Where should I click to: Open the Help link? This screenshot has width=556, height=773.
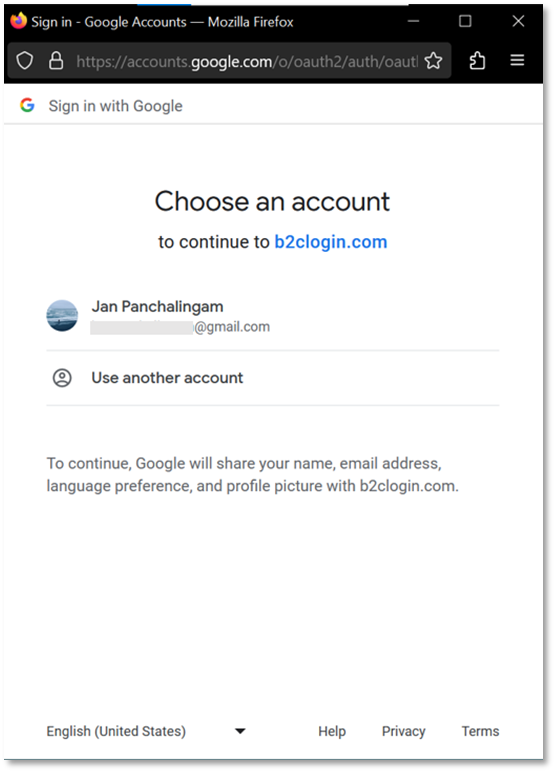click(332, 731)
